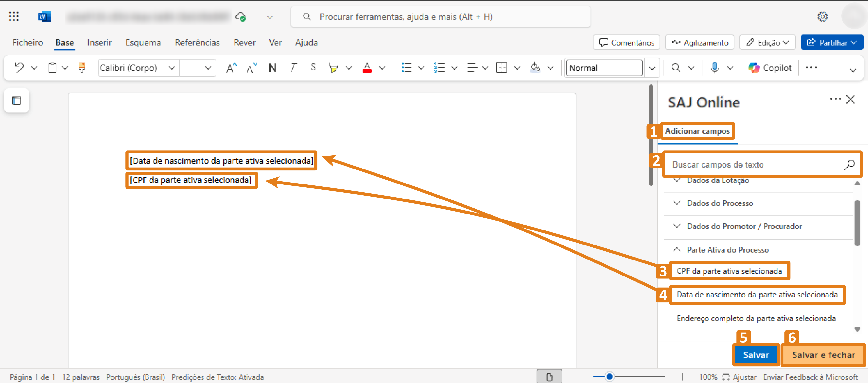Switch to the Inserir ribbon tab

[x=99, y=42]
